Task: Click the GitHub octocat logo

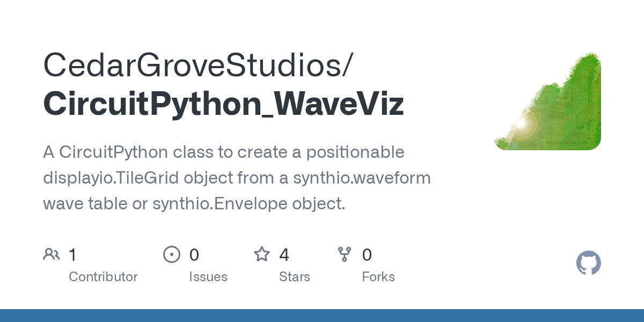Action: point(589,263)
